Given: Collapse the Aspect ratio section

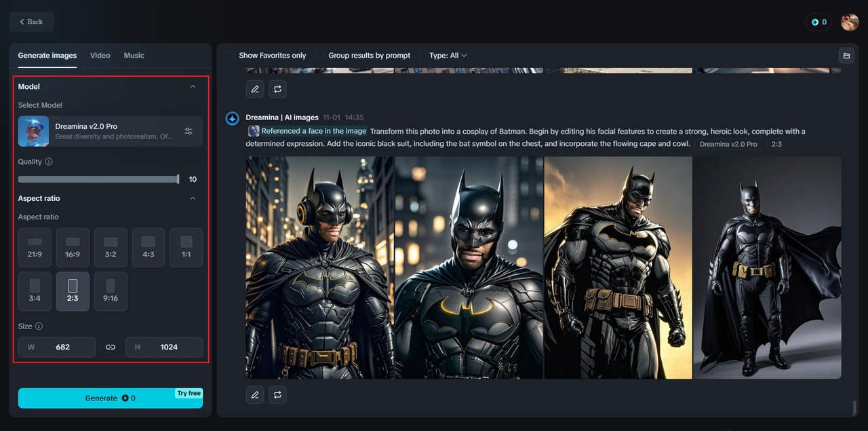Looking at the screenshot, I should [x=193, y=199].
